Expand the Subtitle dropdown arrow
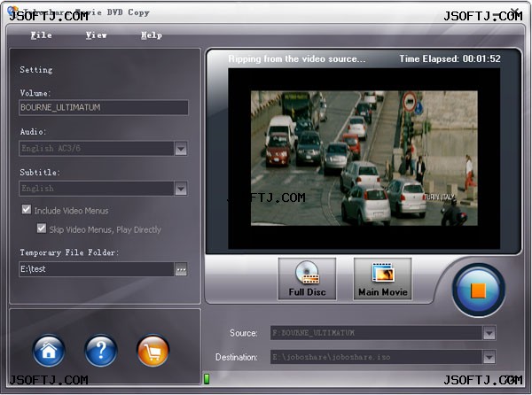Viewport: 532px width, 395px height. [x=181, y=189]
